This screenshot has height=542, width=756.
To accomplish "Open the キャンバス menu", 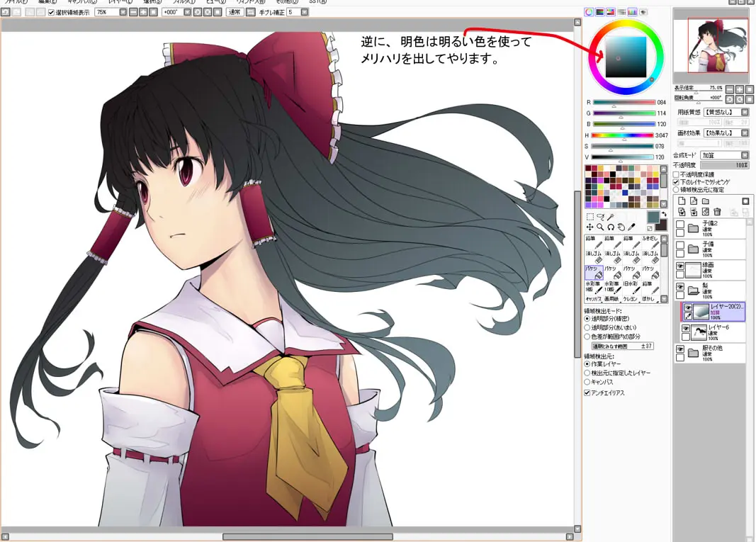I will coord(82,2).
